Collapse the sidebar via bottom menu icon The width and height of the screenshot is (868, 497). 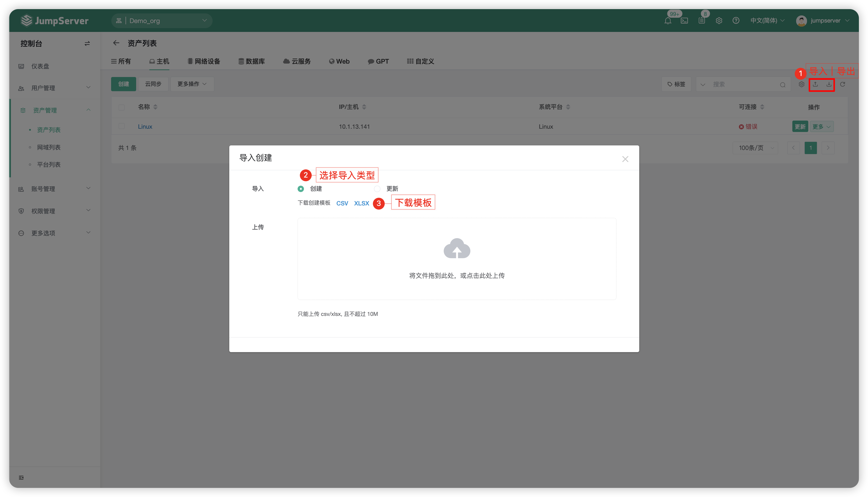[21, 477]
